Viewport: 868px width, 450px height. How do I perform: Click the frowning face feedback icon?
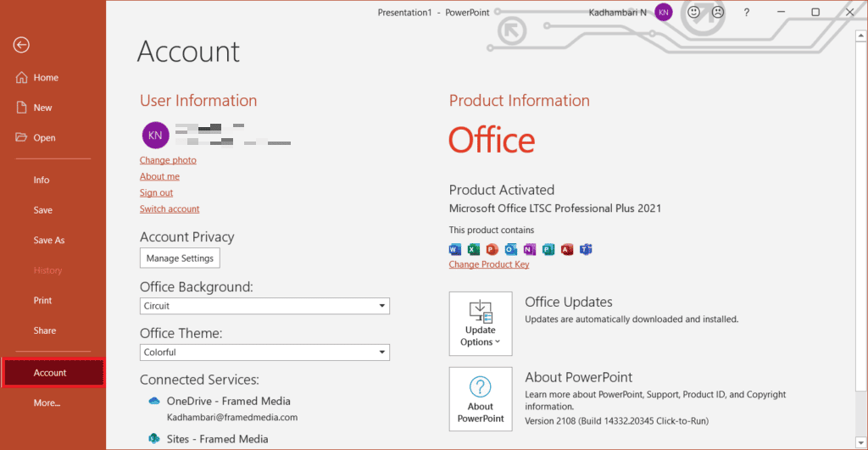(x=718, y=12)
